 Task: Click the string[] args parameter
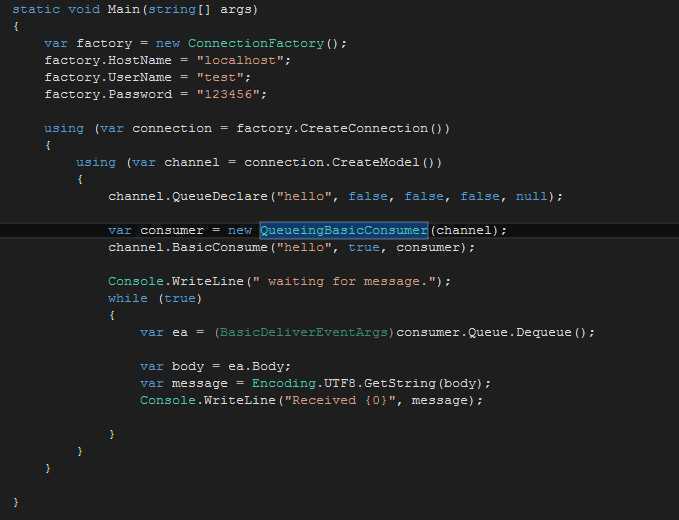[x=200, y=9]
